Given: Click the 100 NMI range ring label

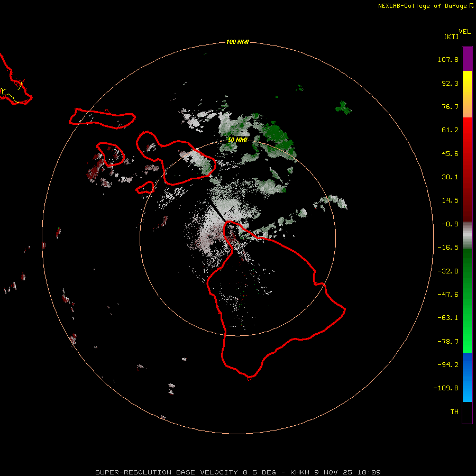Looking at the screenshot, I should pyautogui.click(x=237, y=42).
